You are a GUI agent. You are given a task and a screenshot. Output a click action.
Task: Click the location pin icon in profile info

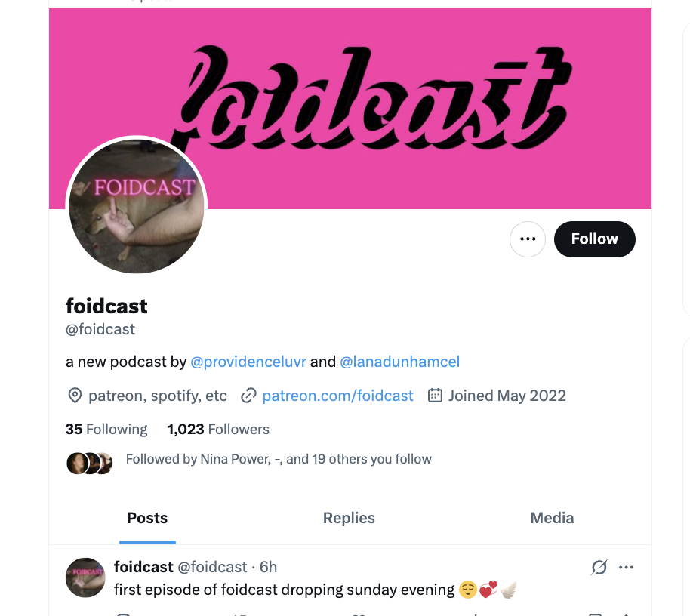pos(75,396)
